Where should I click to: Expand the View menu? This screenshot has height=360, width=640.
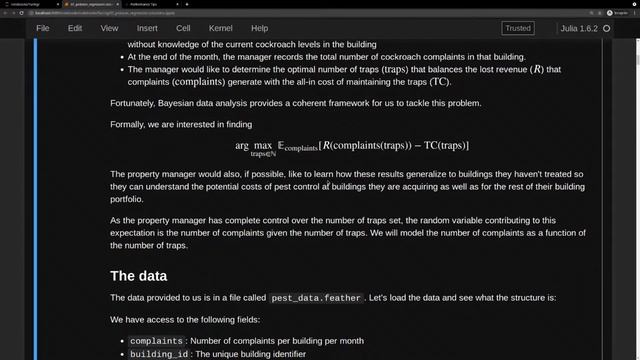(x=109, y=28)
